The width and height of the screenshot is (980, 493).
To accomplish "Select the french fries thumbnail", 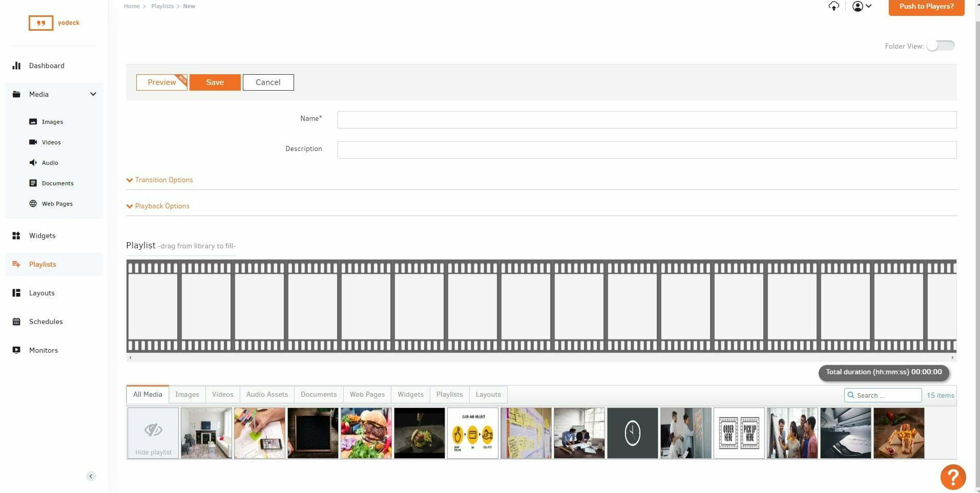I will tap(899, 433).
